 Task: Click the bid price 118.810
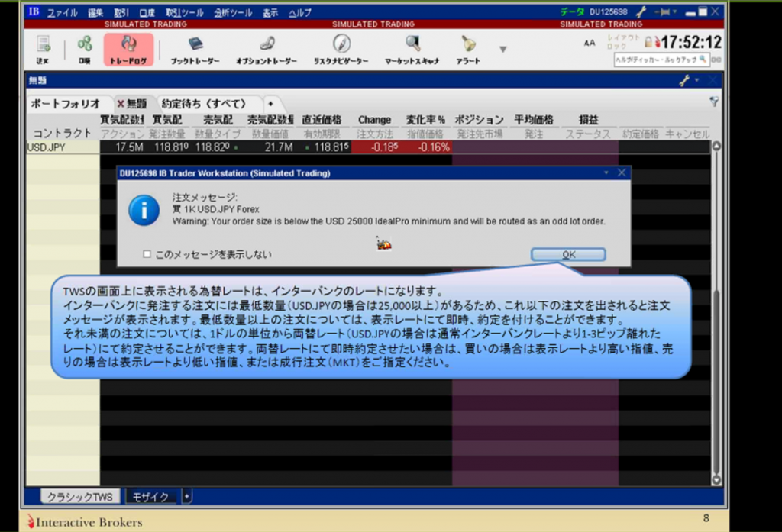171,147
